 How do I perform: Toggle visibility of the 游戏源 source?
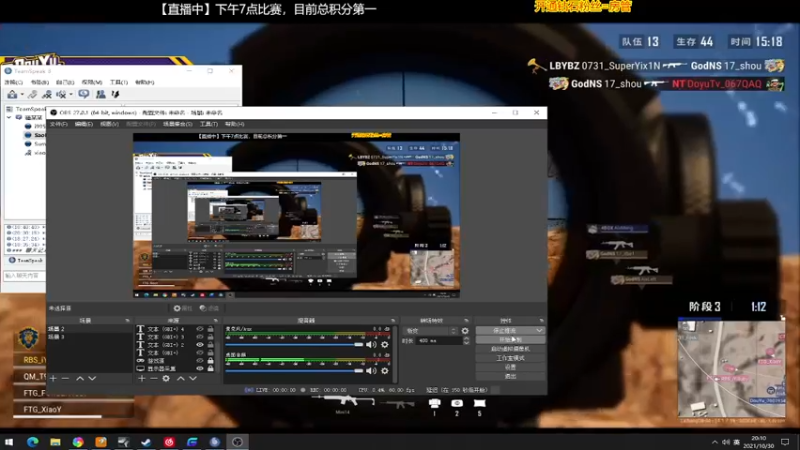coord(200,360)
